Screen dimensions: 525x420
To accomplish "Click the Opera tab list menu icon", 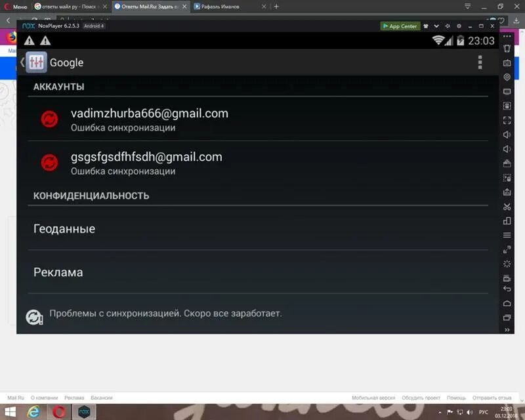I will tap(467, 7).
